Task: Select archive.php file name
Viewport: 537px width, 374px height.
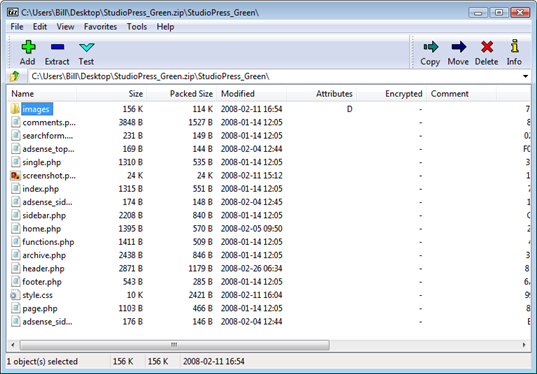Action: [44, 255]
